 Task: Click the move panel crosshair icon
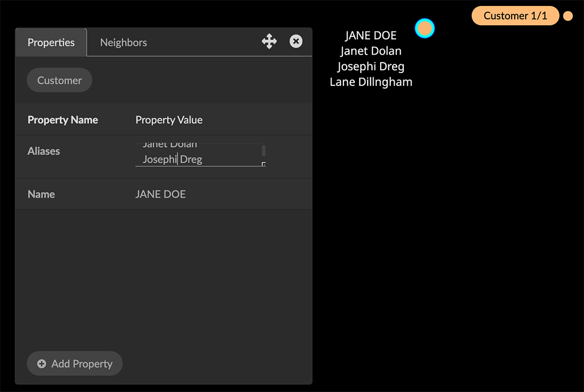[269, 42]
